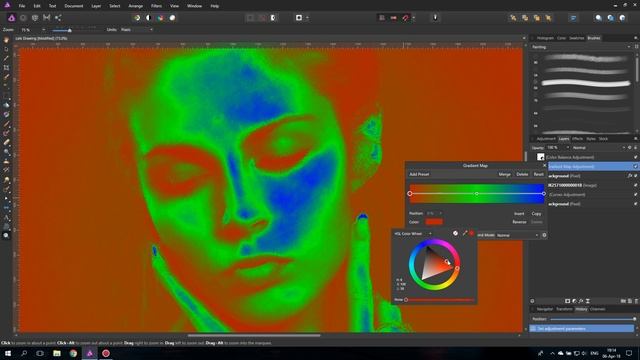640x360 pixels.
Task: Click the opacity/noise toggle icon in color popup
Action: coord(456,233)
